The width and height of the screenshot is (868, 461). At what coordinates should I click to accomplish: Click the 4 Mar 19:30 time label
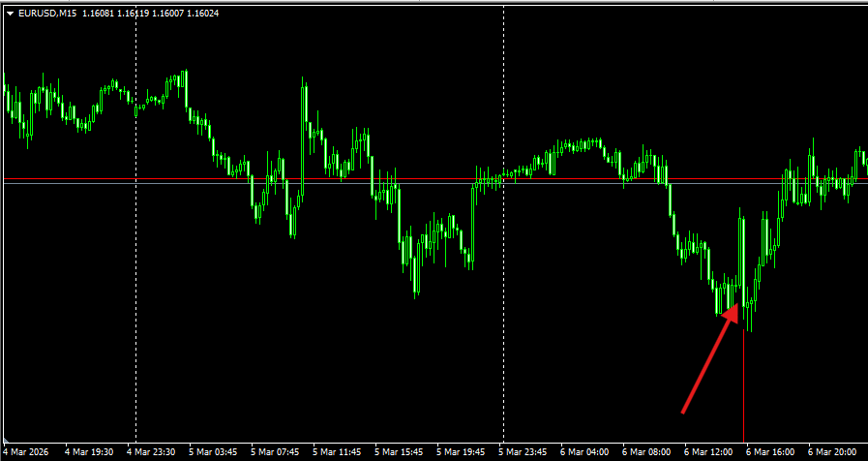point(89,452)
